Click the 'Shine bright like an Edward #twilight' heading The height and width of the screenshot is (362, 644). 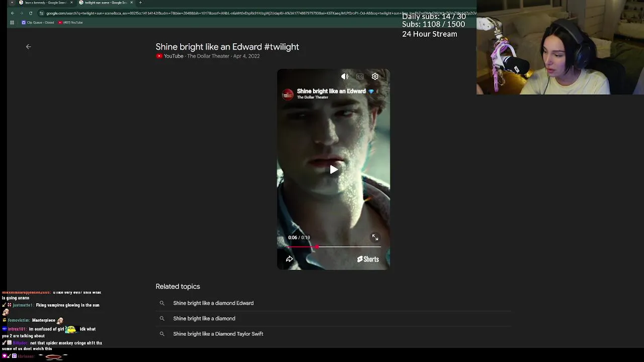click(227, 47)
